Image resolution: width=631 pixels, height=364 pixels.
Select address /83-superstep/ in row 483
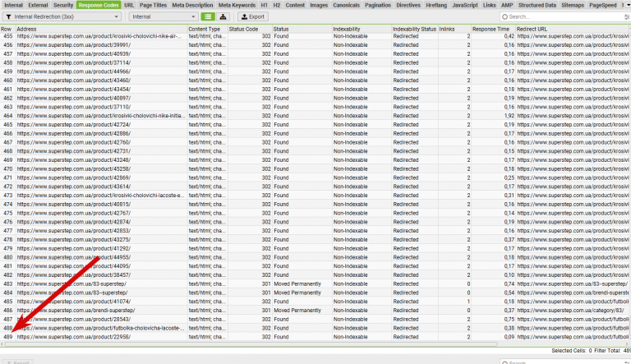pos(71,283)
